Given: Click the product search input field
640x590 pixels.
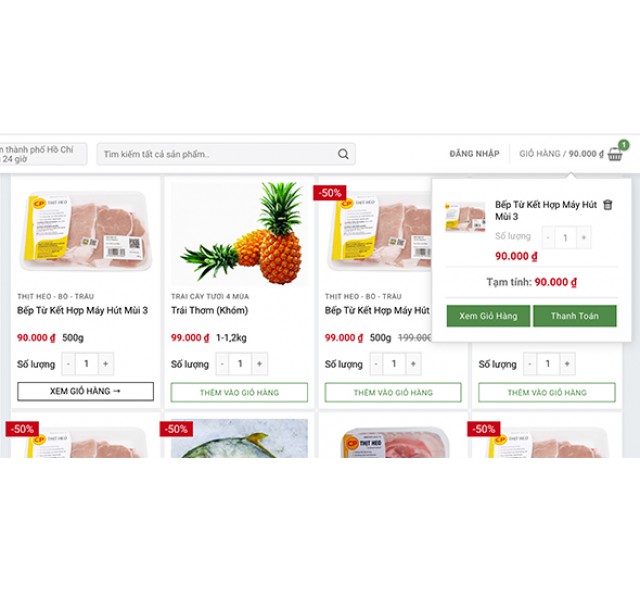Looking at the screenshot, I should (226, 154).
